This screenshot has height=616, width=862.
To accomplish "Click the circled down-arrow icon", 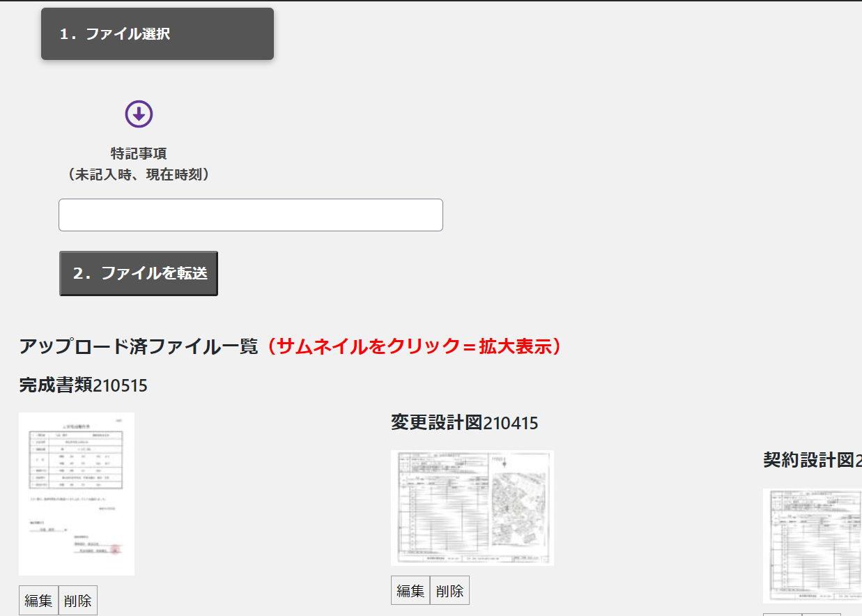I will (139, 114).
